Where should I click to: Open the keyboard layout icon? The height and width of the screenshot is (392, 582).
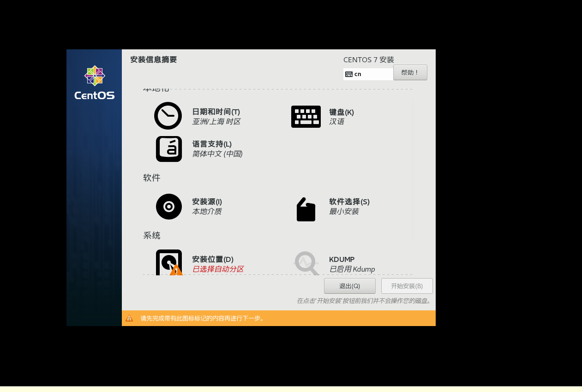click(306, 117)
